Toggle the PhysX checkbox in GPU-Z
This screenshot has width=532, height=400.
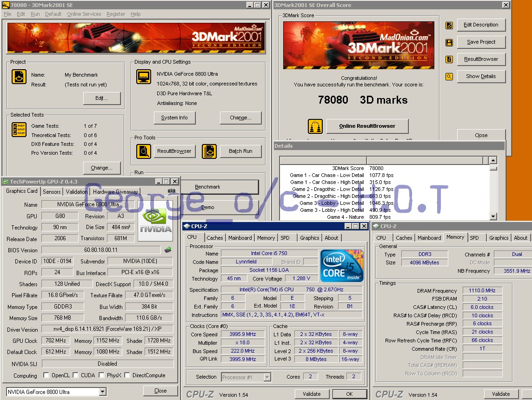[x=101, y=375]
